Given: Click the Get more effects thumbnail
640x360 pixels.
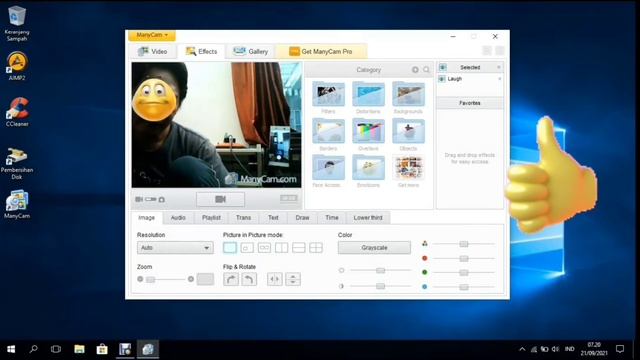Looking at the screenshot, I should click(x=408, y=168).
